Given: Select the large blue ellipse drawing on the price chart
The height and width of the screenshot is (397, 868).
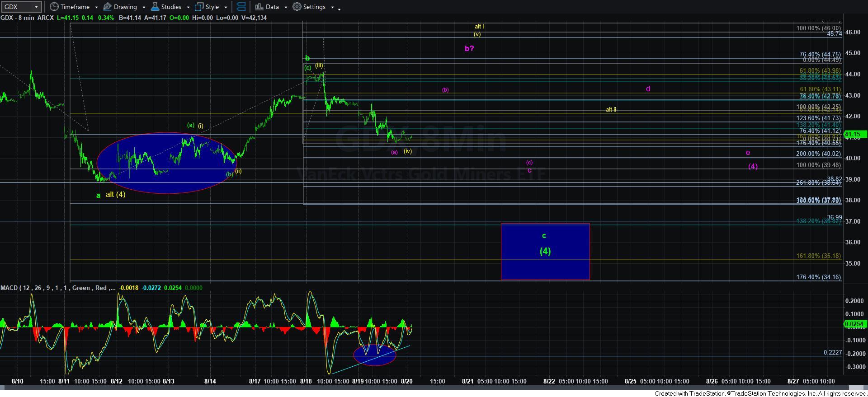Looking at the screenshot, I should pos(166,163).
